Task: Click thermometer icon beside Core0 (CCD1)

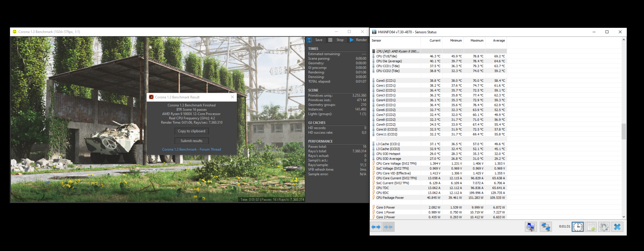Action: coord(373,80)
